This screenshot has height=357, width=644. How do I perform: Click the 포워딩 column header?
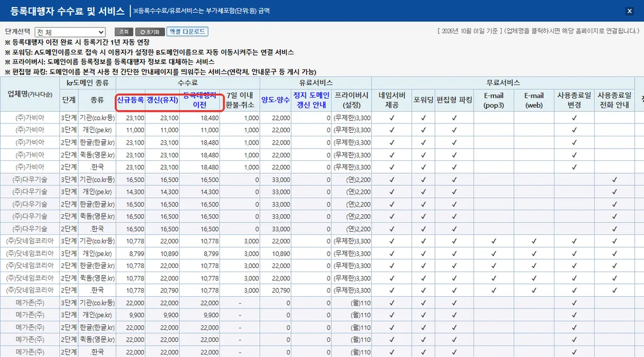coord(423,99)
